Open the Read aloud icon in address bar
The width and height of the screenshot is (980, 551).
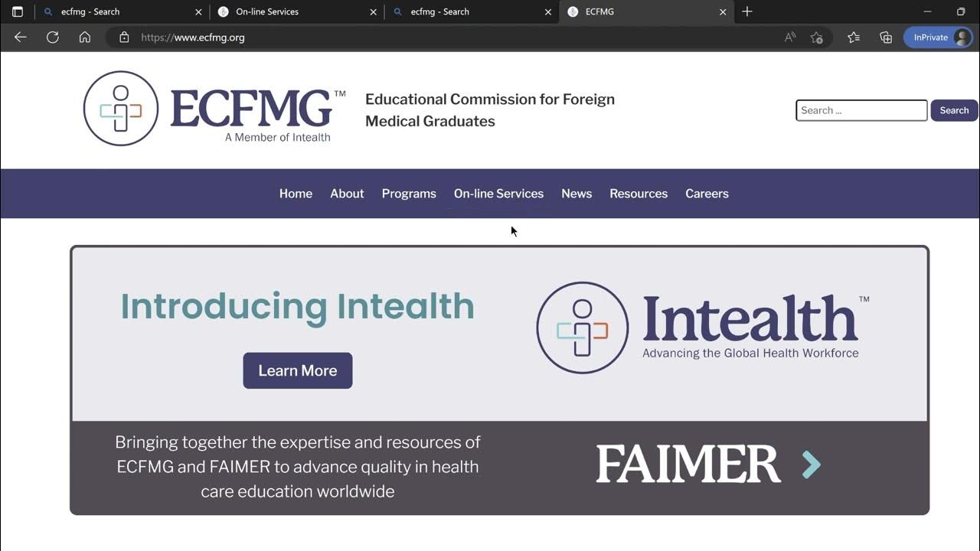coord(790,37)
